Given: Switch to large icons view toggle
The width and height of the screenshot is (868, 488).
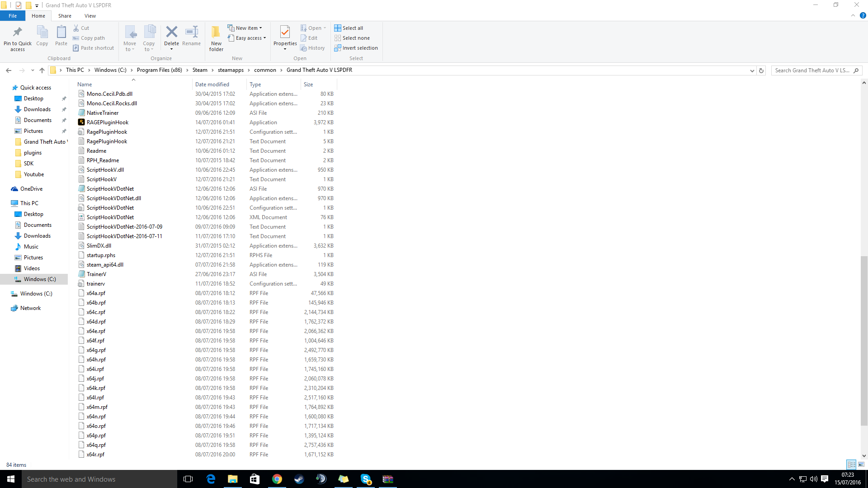Looking at the screenshot, I should tap(861, 465).
